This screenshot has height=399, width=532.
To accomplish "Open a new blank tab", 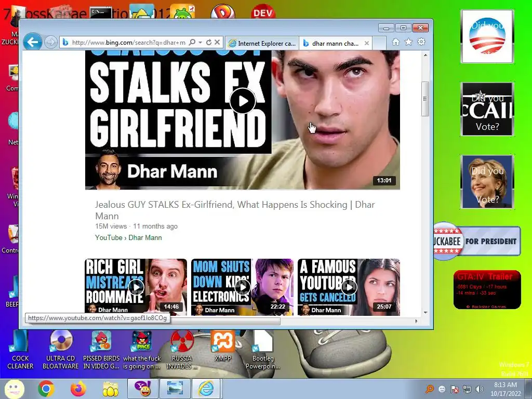I will click(x=379, y=43).
